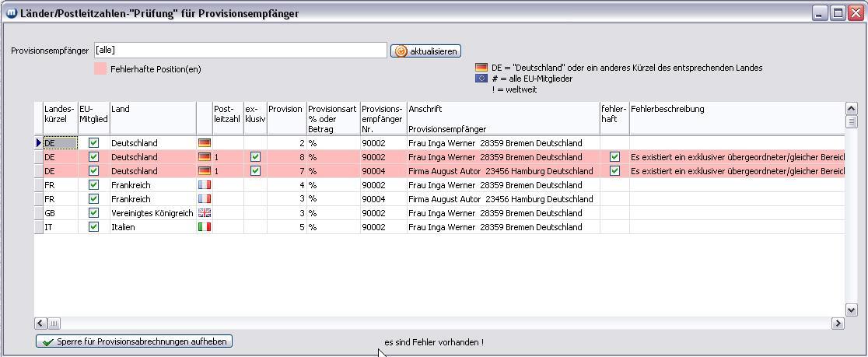Click the German flag in first row
The width and height of the screenshot is (868, 357).
(x=205, y=143)
